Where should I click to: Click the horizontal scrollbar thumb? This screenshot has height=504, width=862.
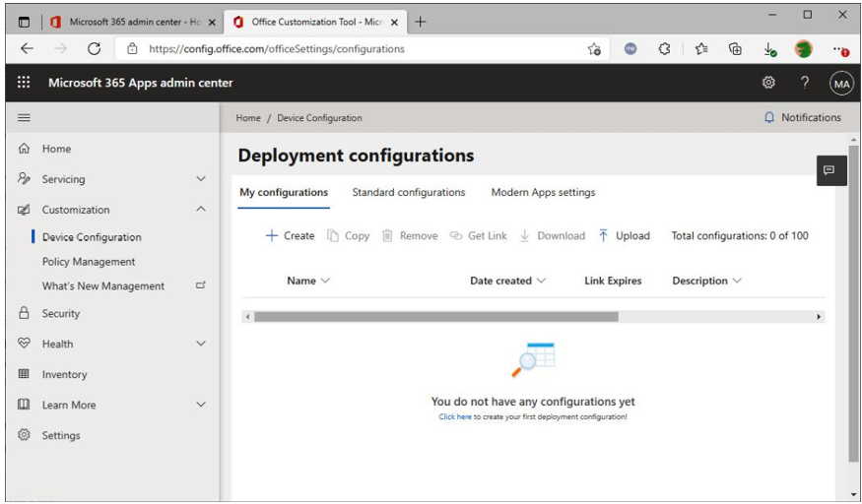[436, 317]
